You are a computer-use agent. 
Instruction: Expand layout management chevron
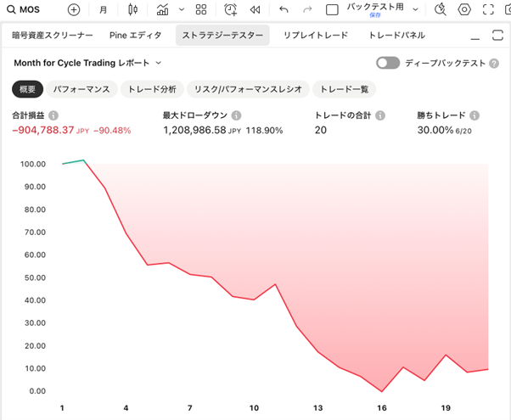(x=416, y=9)
